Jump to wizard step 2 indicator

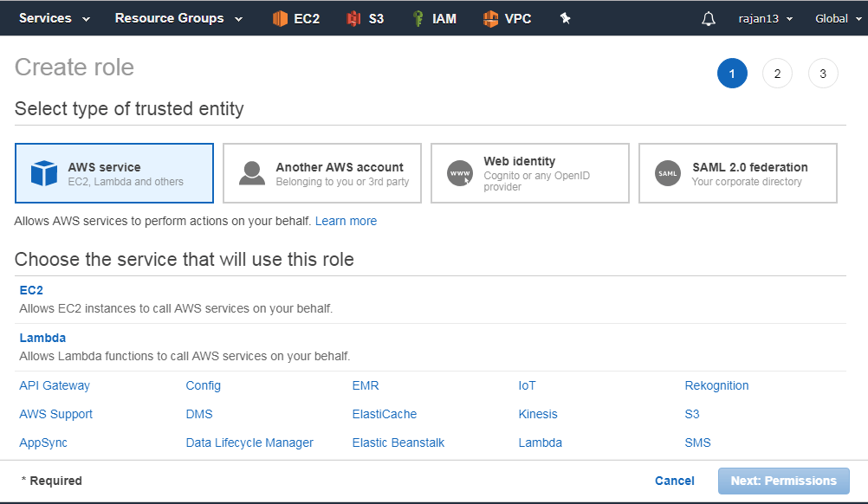click(x=777, y=74)
